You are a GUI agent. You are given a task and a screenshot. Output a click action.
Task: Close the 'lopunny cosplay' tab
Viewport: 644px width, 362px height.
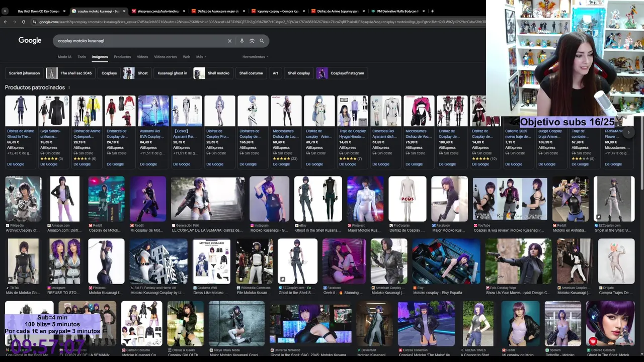click(304, 11)
